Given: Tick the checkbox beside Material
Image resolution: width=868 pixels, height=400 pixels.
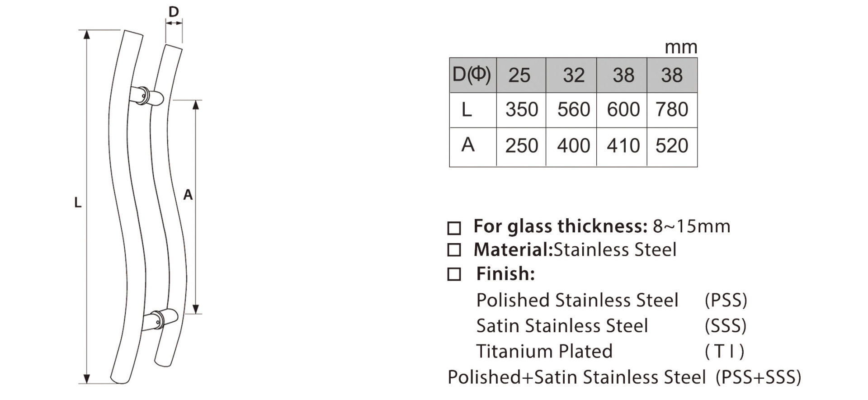Looking at the screenshot, I should pos(454,250).
